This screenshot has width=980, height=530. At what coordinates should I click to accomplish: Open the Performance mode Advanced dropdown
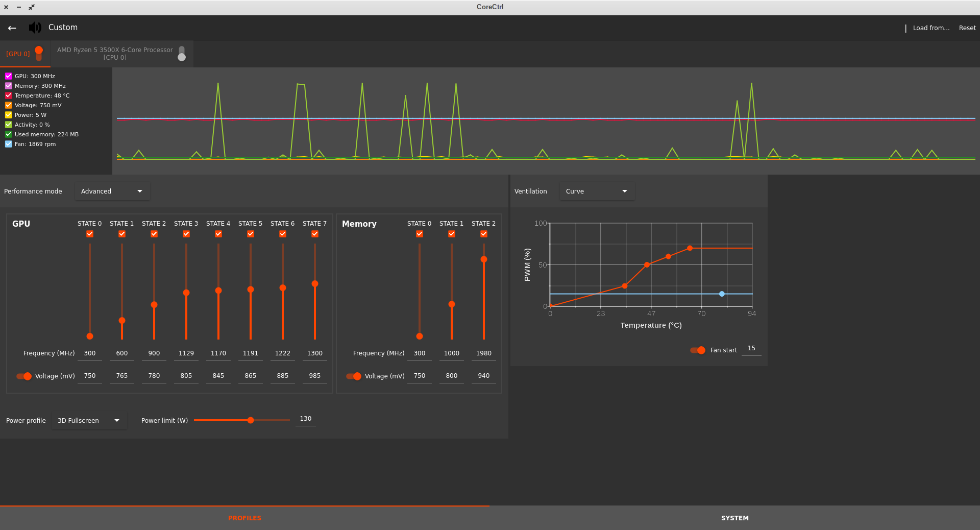[x=112, y=191]
